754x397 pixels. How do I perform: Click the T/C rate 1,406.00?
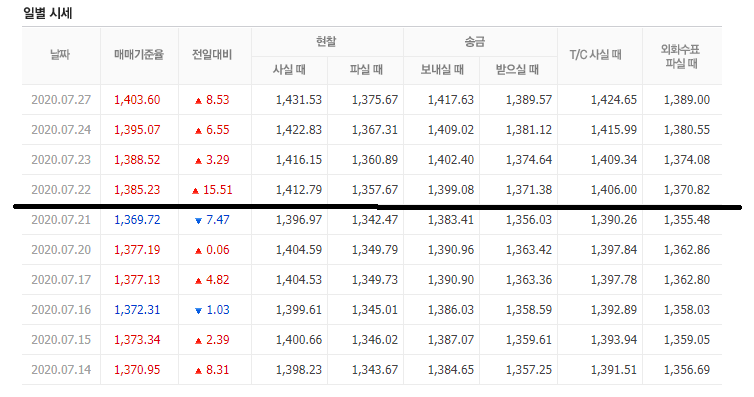[614, 190]
